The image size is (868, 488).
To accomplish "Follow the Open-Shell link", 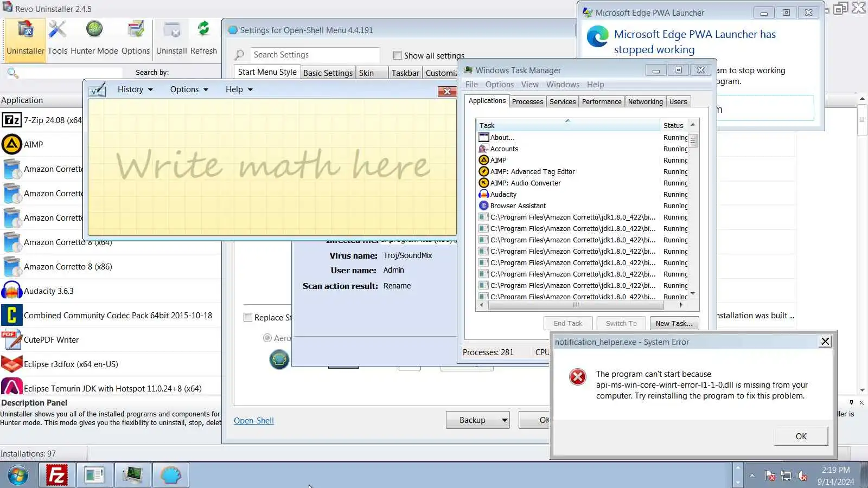I will click(254, 421).
